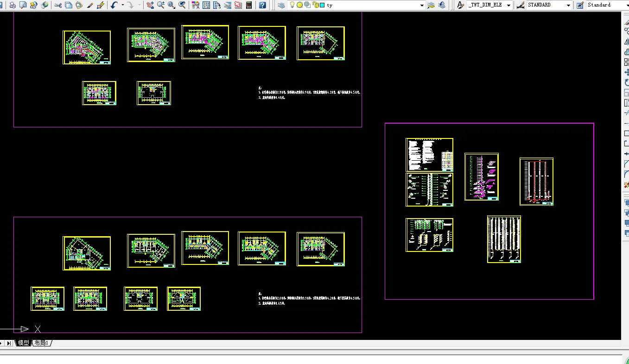
Task: Toggle lock icon for layer ty
Action: 315,5
